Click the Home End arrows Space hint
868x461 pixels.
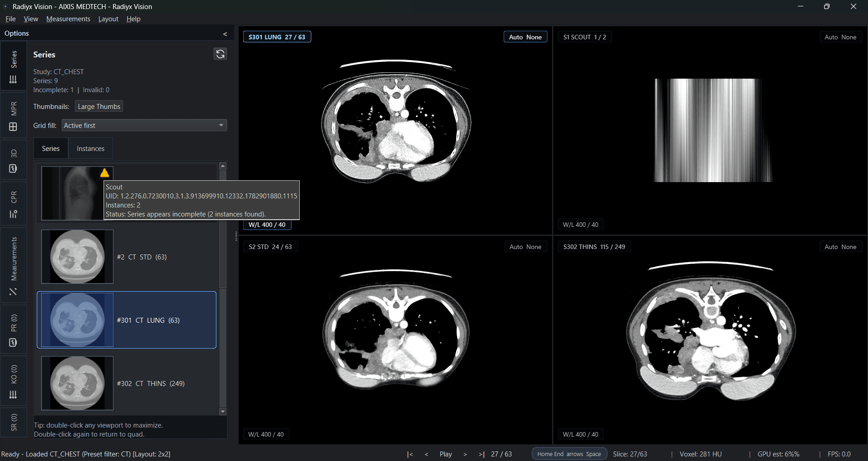coord(569,454)
